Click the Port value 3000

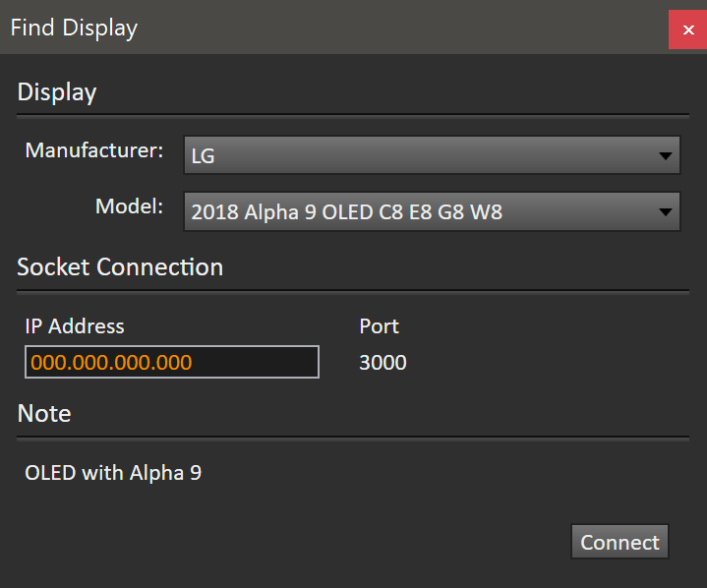coord(383,363)
